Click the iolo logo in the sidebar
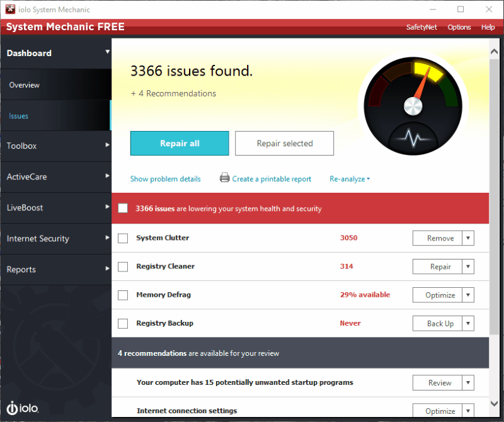Image resolution: width=504 pixels, height=422 pixels. [x=23, y=408]
